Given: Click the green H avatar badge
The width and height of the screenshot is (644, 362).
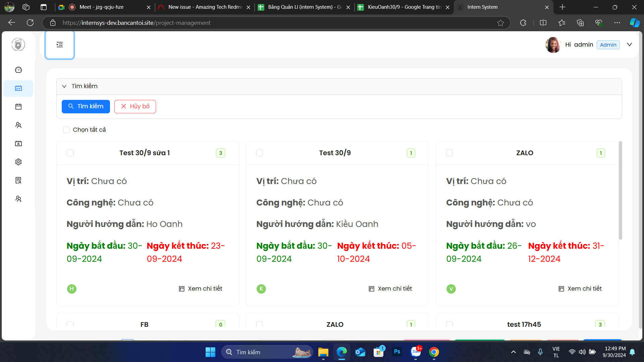Looking at the screenshot, I should tap(71, 289).
